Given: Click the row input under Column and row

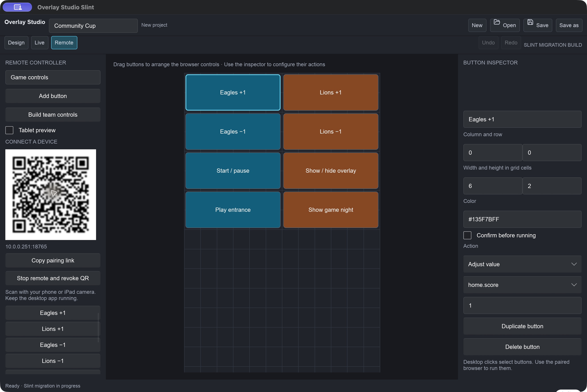Looking at the screenshot, I should pyautogui.click(x=552, y=152).
